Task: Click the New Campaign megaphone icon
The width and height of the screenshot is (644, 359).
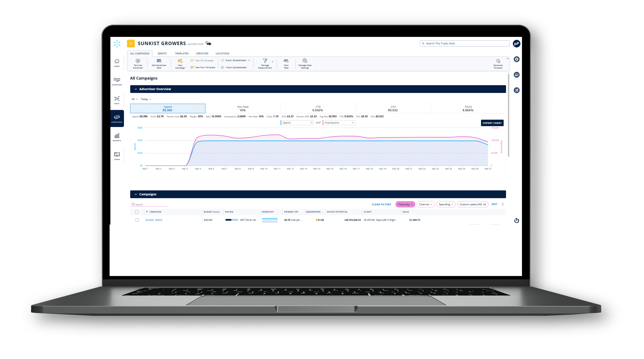Action: [180, 61]
